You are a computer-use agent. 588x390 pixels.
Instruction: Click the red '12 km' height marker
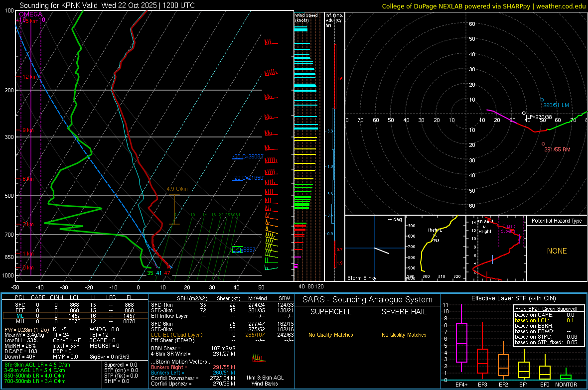30,77
